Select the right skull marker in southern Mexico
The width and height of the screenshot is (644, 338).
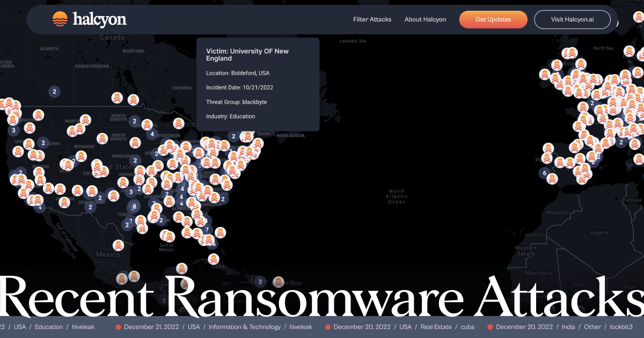tap(134, 276)
